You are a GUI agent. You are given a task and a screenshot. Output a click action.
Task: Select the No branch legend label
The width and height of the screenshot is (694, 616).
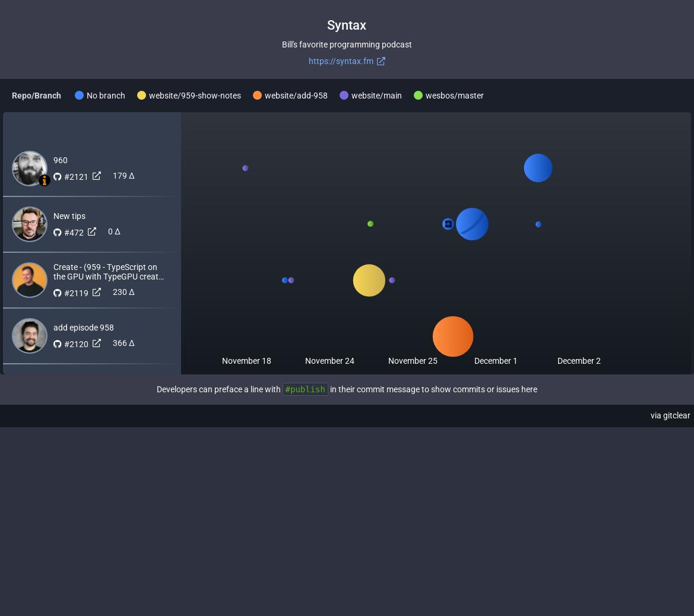point(106,96)
